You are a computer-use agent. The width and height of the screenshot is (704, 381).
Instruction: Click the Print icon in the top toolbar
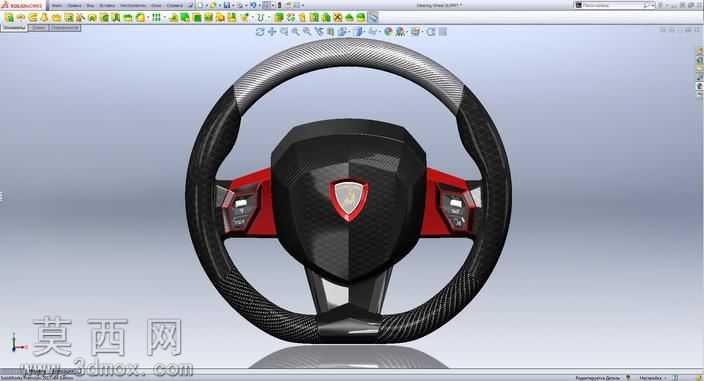[240, 5]
